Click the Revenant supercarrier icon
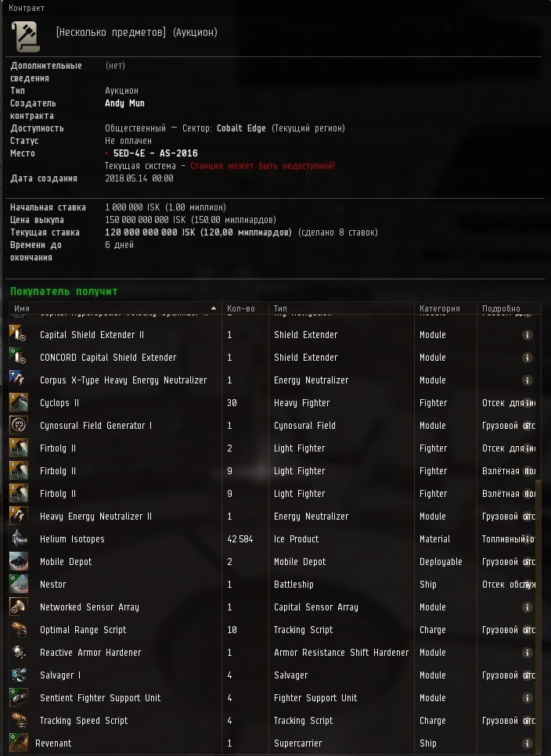The width and height of the screenshot is (551, 756). pyautogui.click(x=18, y=743)
